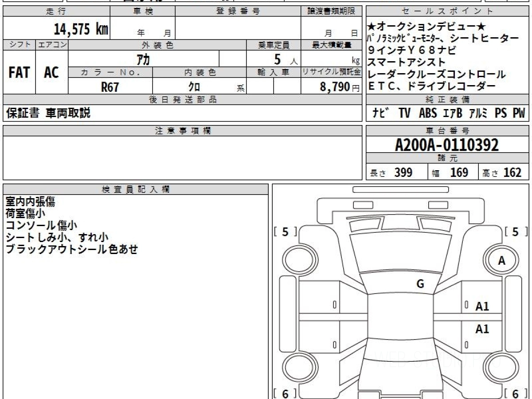Viewport: 532px width, 399px height.
Task: Click the "エアB" equipment entry
Action: 453,113
